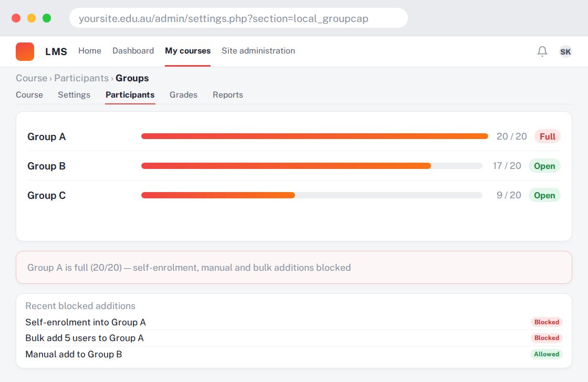Click the Group B row label
588x382 pixels.
pos(47,166)
